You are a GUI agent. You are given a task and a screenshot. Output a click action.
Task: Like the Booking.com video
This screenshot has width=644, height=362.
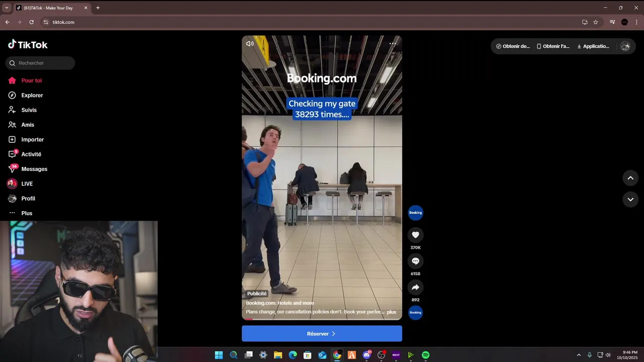coord(415,235)
